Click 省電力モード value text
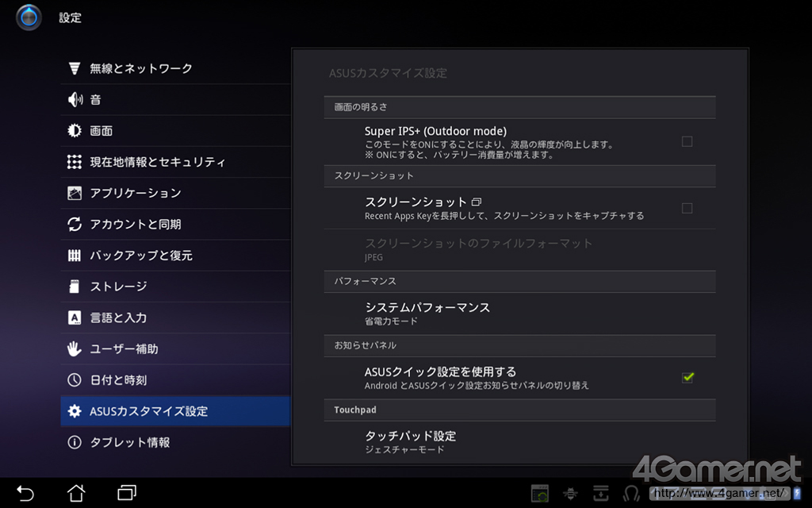 [x=391, y=321]
